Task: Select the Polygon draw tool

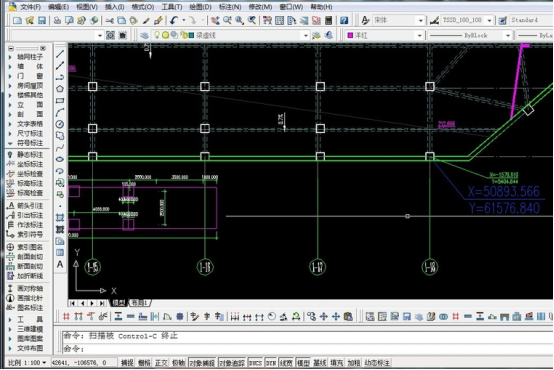Action: pyautogui.click(x=60, y=89)
